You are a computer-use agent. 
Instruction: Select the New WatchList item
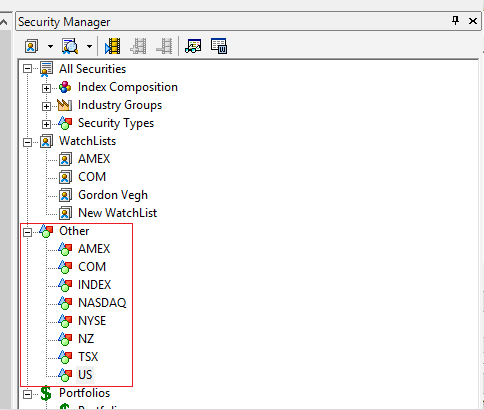coord(117,213)
